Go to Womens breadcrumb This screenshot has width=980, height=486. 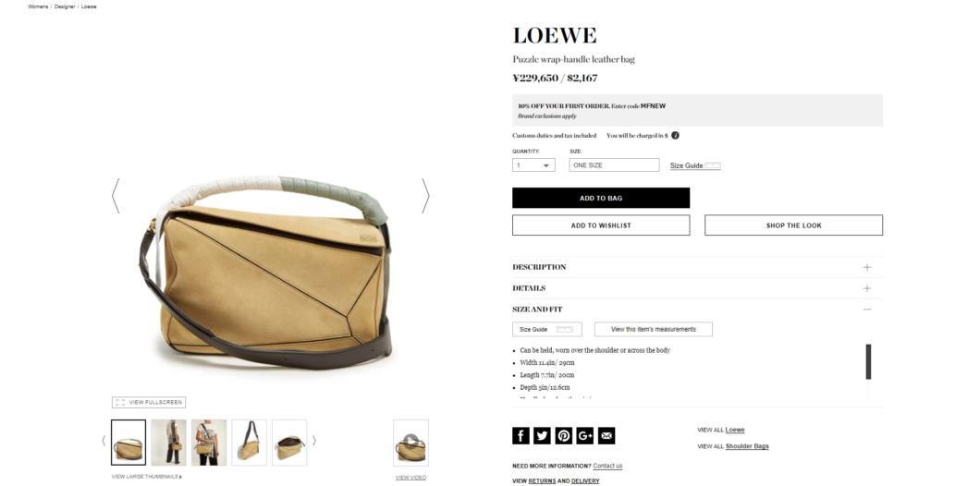coord(38,6)
